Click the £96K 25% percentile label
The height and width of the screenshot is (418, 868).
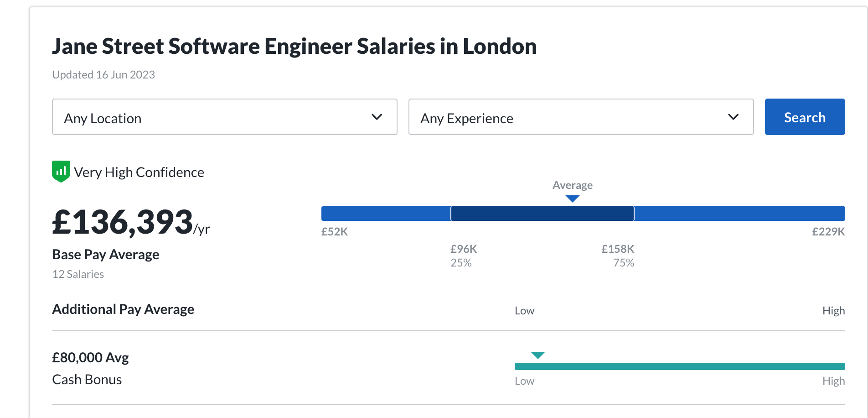click(463, 256)
